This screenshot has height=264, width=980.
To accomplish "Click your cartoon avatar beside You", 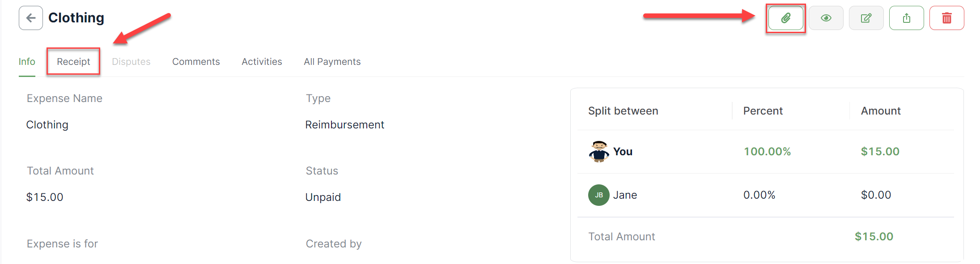I will tap(599, 152).
